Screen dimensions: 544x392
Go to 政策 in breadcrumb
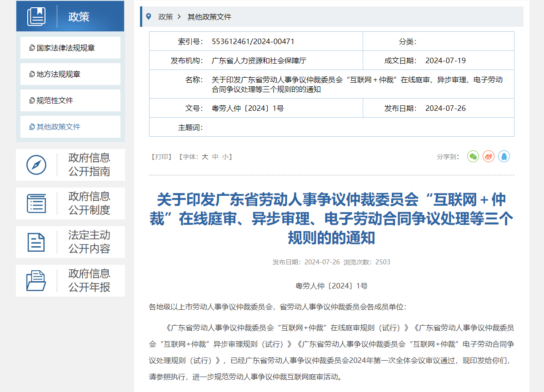tap(165, 17)
